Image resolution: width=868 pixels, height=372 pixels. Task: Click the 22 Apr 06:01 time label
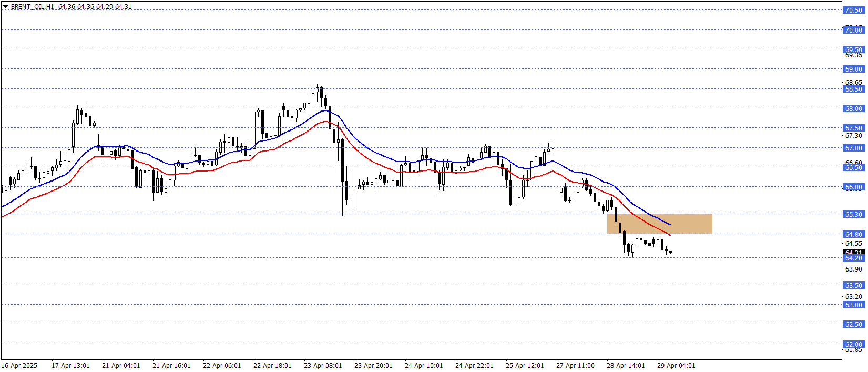222,366
